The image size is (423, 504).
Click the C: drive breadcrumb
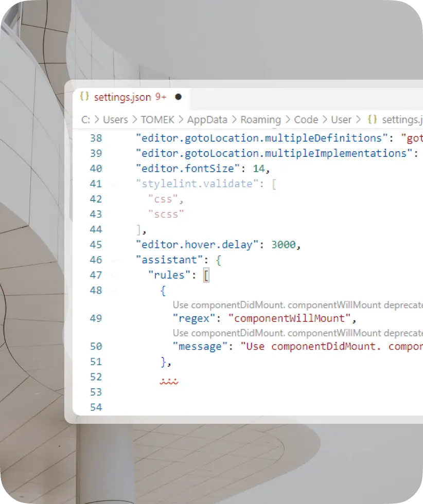pos(85,119)
